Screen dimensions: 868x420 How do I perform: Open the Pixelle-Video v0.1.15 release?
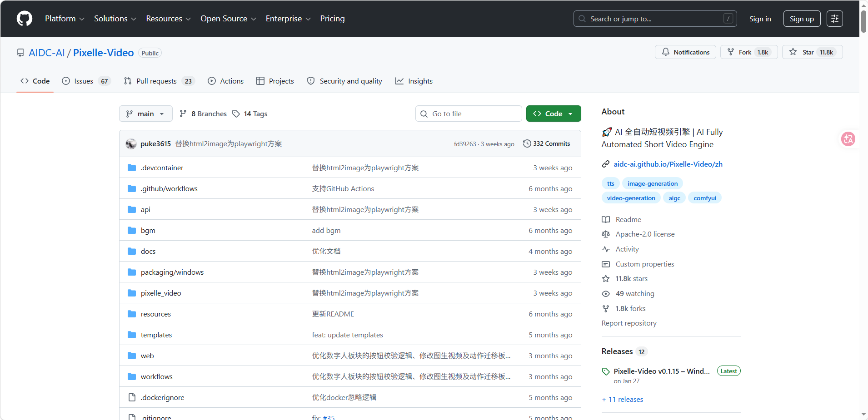661,371
